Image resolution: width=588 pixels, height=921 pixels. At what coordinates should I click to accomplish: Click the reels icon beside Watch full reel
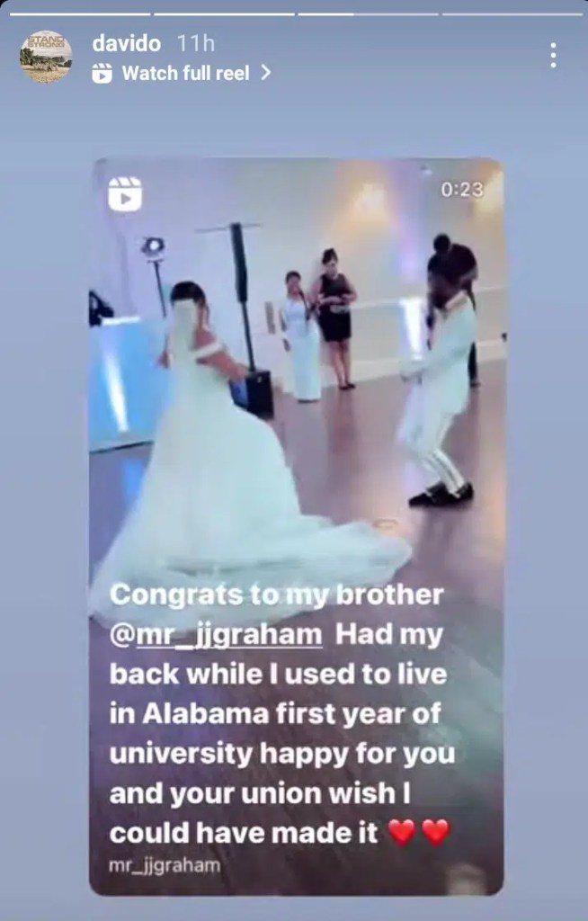(x=102, y=74)
